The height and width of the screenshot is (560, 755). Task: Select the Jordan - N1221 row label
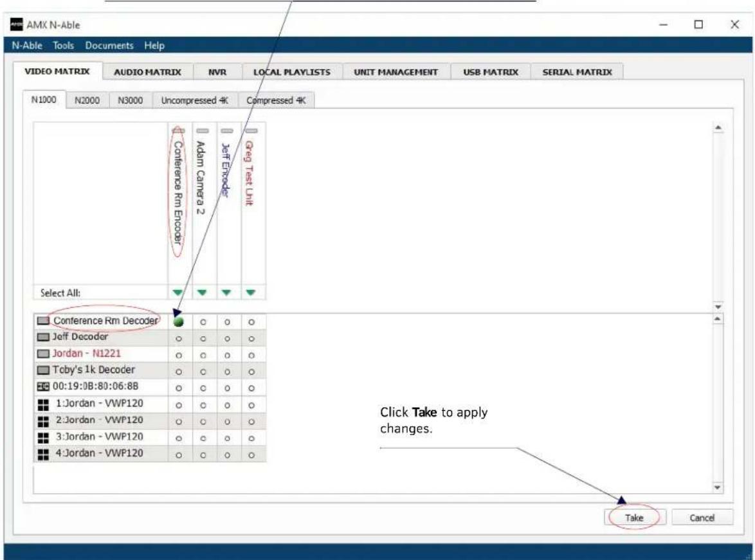click(x=87, y=354)
